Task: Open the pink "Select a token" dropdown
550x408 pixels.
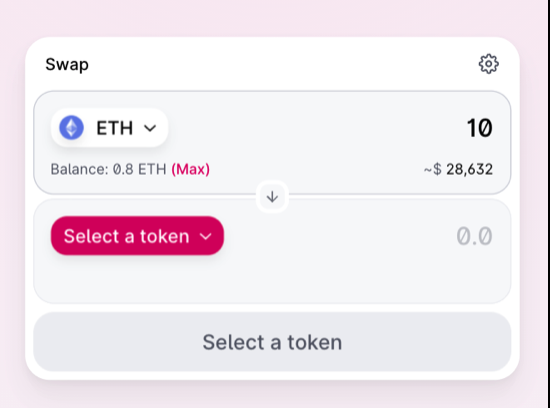Action: (x=137, y=236)
